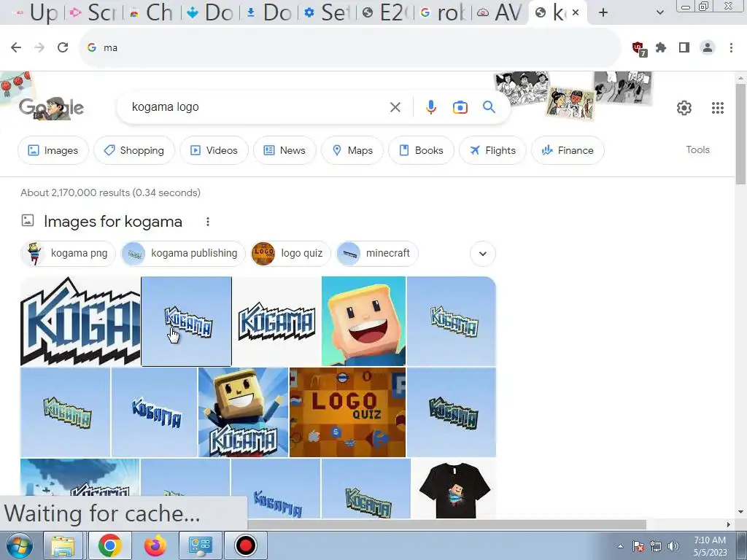
Task: Select the 'kogama png' chip
Action: (x=68, y=253)
